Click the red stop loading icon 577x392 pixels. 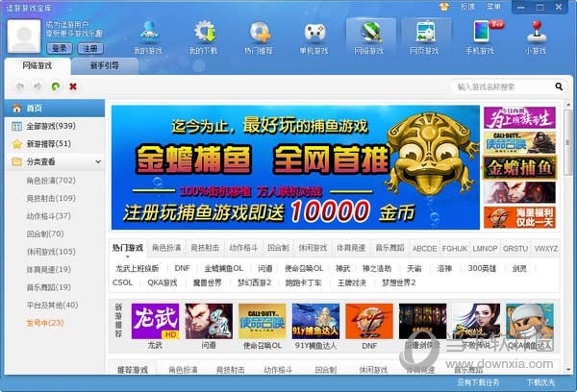[73, 86]
